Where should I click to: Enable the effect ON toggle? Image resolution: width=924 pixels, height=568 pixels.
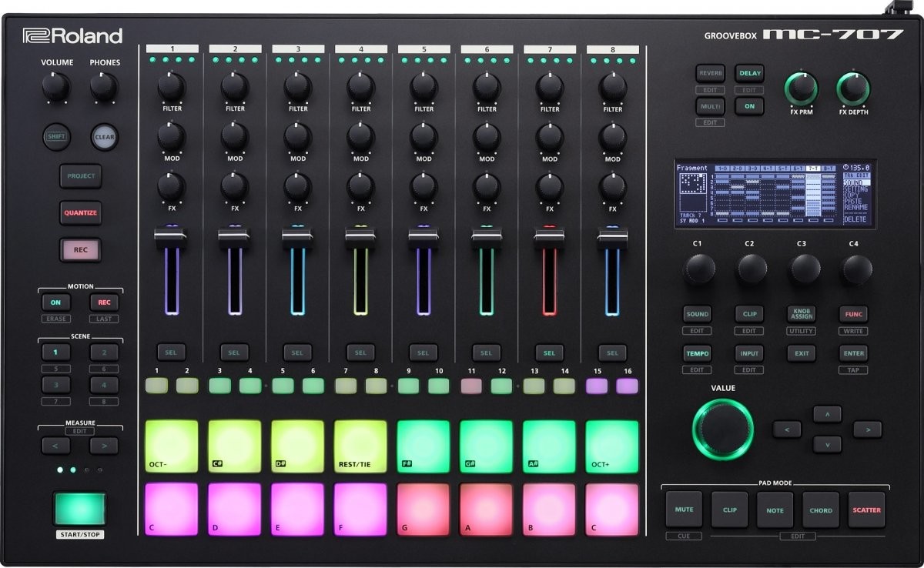[x=748, y=106]
